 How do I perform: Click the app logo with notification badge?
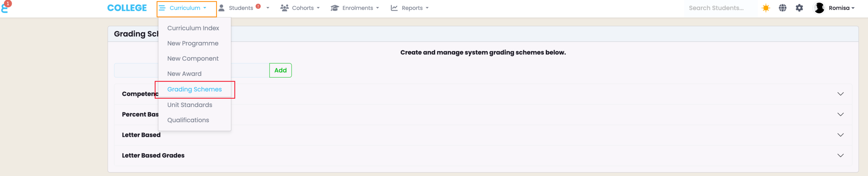pyautogui.click(x=5, y=7)
